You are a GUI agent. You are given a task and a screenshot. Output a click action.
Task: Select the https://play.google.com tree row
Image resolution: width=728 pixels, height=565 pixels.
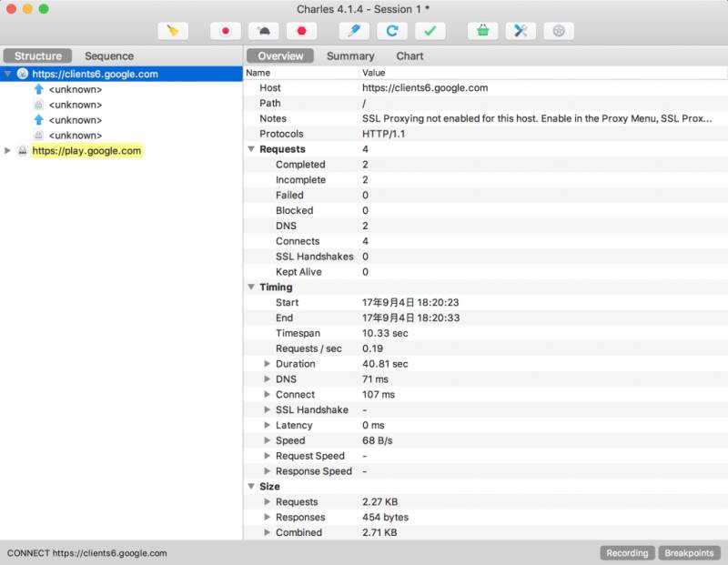(121, 150)
